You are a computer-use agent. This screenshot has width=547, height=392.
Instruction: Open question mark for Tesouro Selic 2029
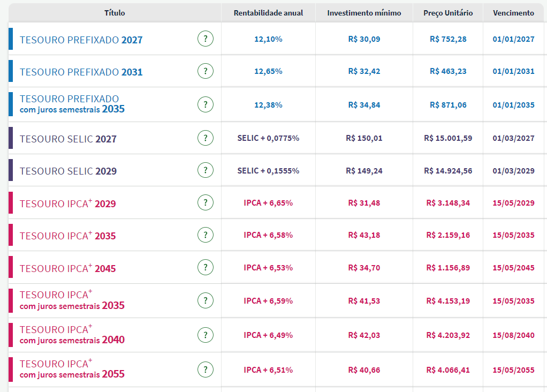pyautogui.click(x=205, y=170)
